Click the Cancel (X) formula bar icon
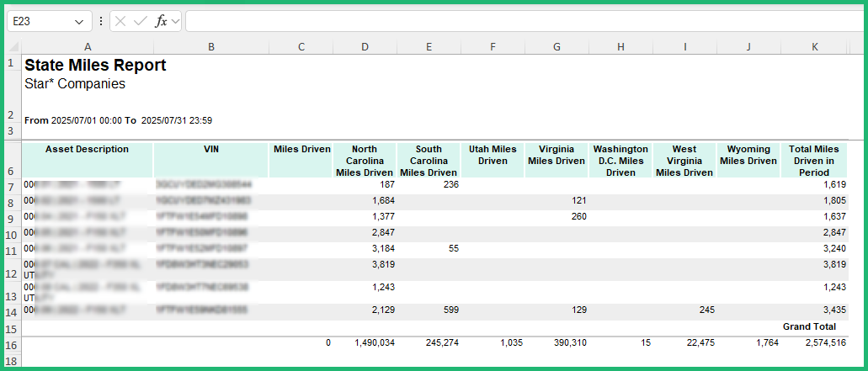 (x=120, y=22)
